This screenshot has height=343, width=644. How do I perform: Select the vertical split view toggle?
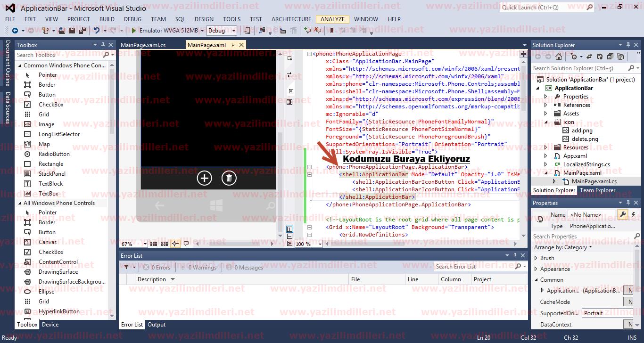point(289,229)
